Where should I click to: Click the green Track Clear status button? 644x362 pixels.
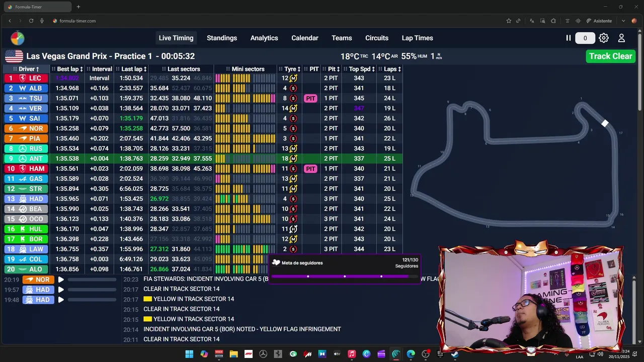[611, 56]
